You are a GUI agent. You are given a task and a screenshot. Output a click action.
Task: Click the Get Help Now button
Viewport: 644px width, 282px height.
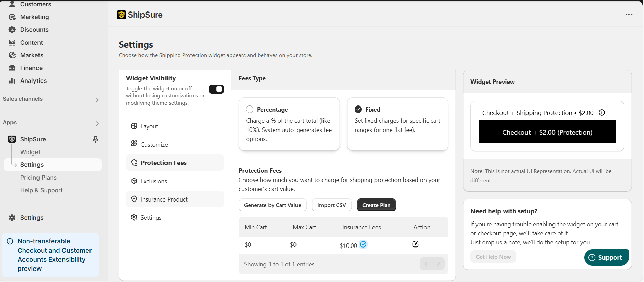493,257
